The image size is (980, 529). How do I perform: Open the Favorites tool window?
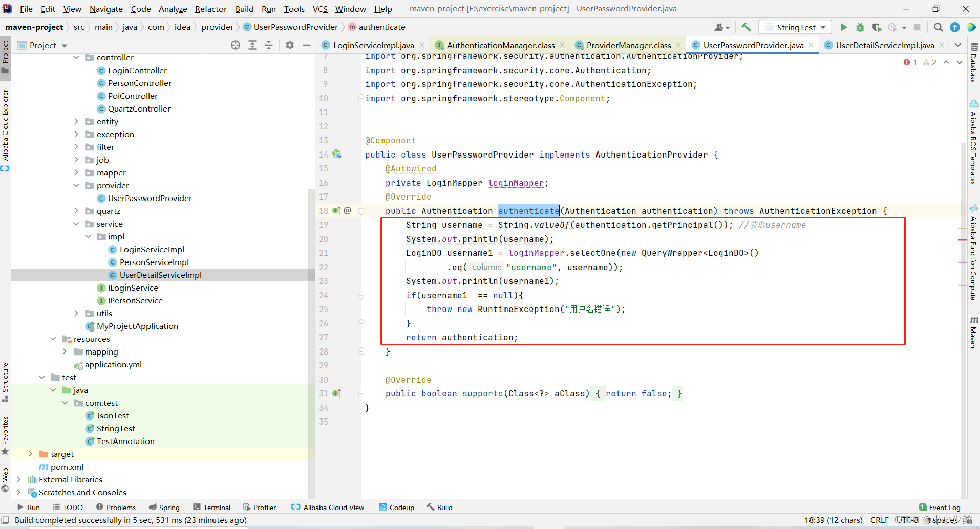coord(5,435)
